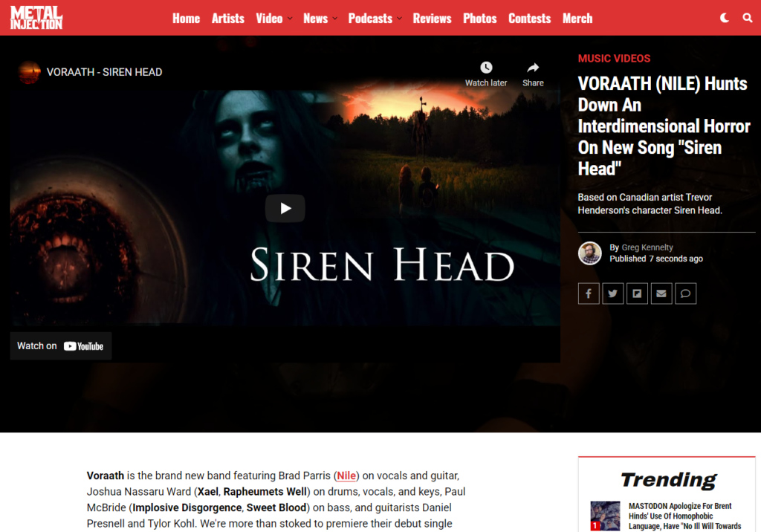Click the Watch on YouTube button

pyautogui.click(x=61, y=346)
